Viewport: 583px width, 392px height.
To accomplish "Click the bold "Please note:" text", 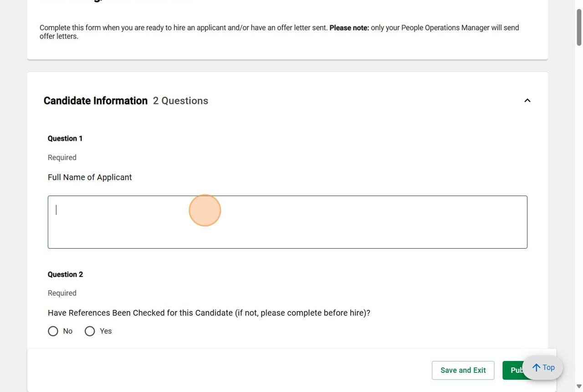I will [349, 28].
